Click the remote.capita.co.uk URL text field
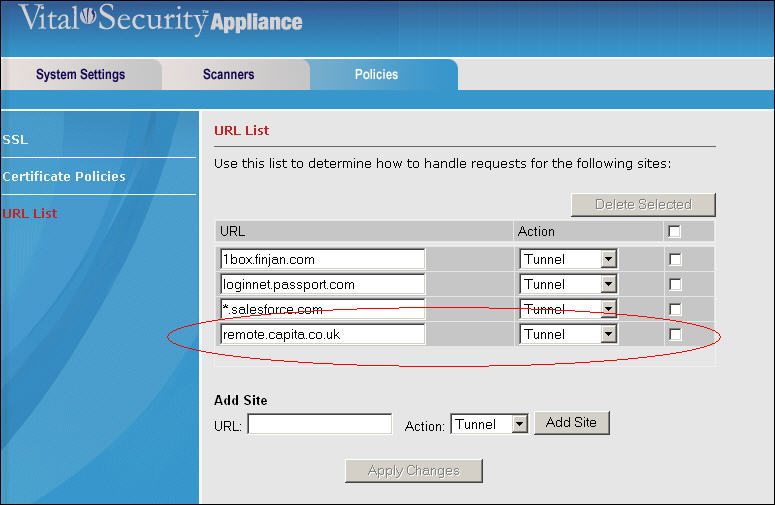The image size is (775, 505). (x=322, y=334)
